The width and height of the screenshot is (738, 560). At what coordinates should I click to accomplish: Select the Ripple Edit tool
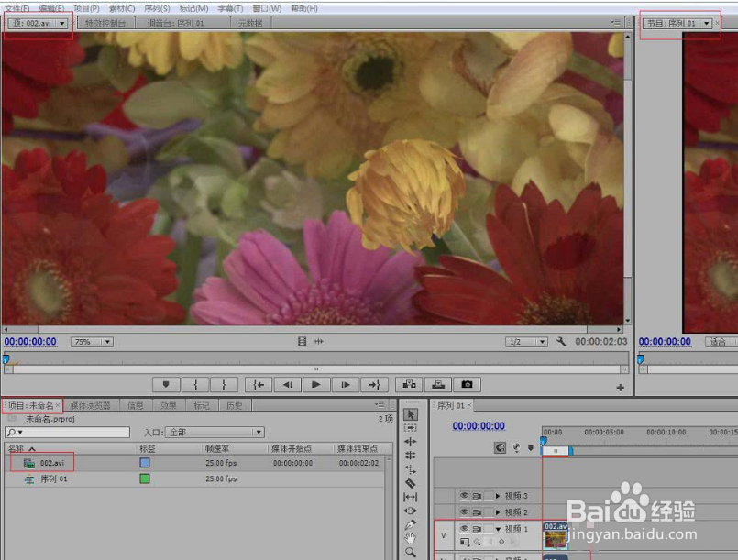pyautogui.click(x=411, y=442)
